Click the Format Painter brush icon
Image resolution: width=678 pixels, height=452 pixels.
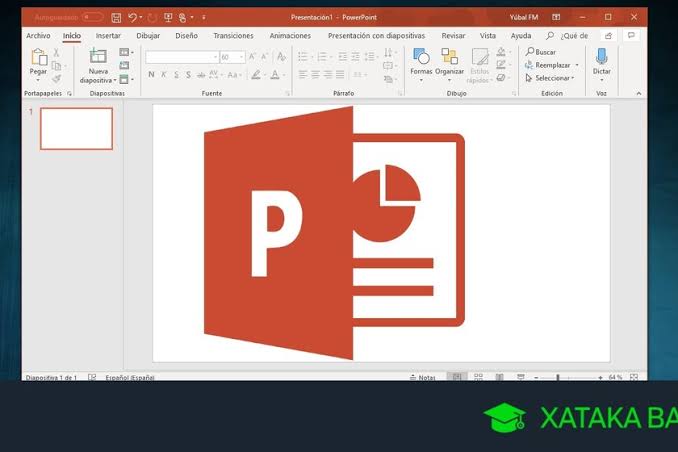[56, 79]
